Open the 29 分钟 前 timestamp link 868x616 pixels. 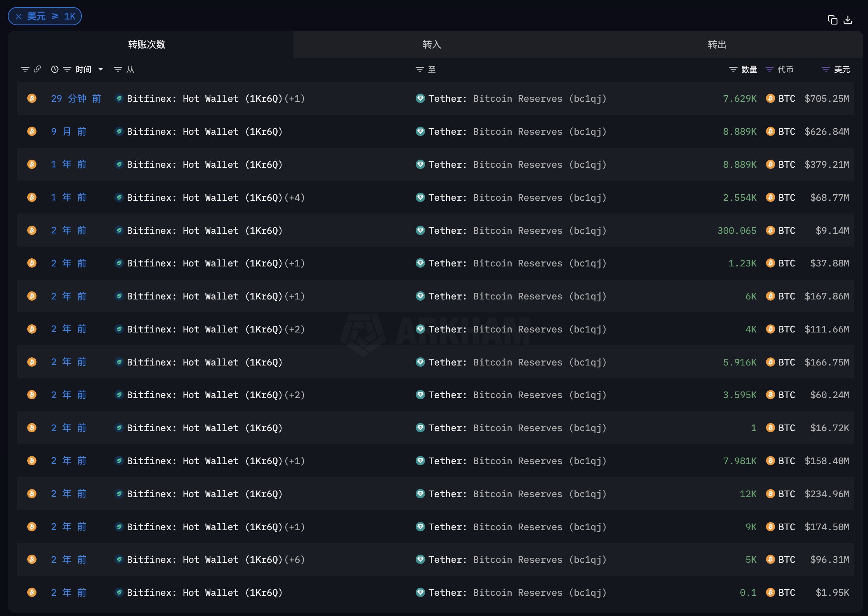(76, 98)
